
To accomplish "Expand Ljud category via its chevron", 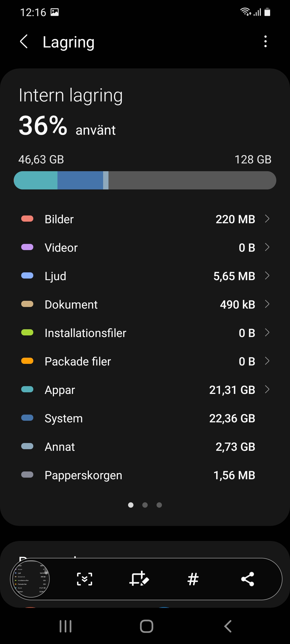I will pos(267,276).
